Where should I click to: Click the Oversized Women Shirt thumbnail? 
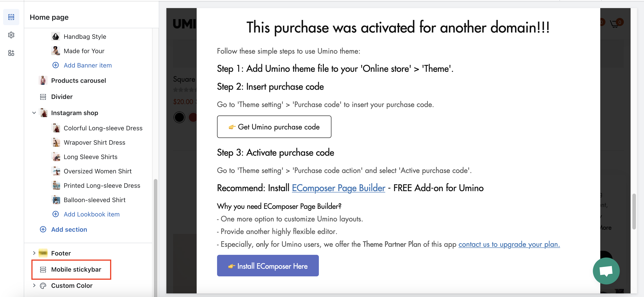pos(56,171)
